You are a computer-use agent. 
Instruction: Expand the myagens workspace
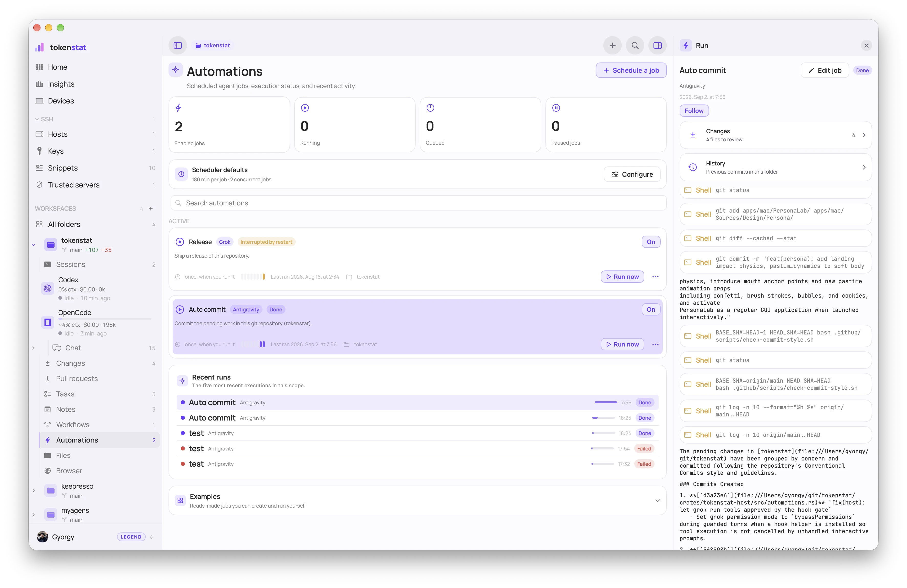point(34,514)
